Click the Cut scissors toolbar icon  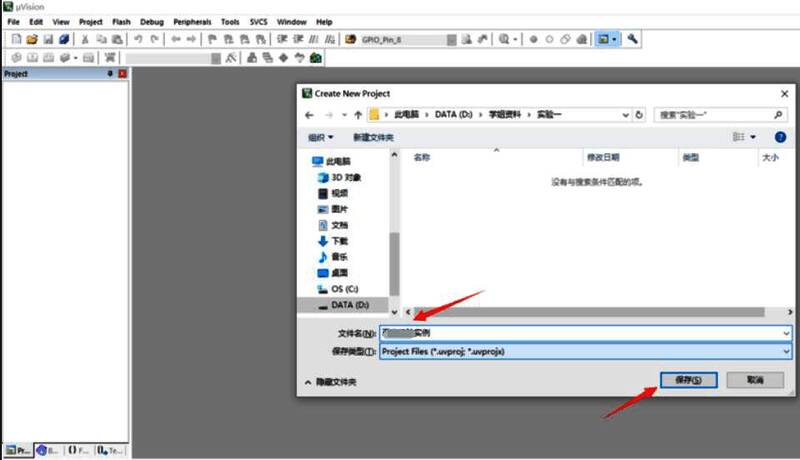click(x=86, y=39)
